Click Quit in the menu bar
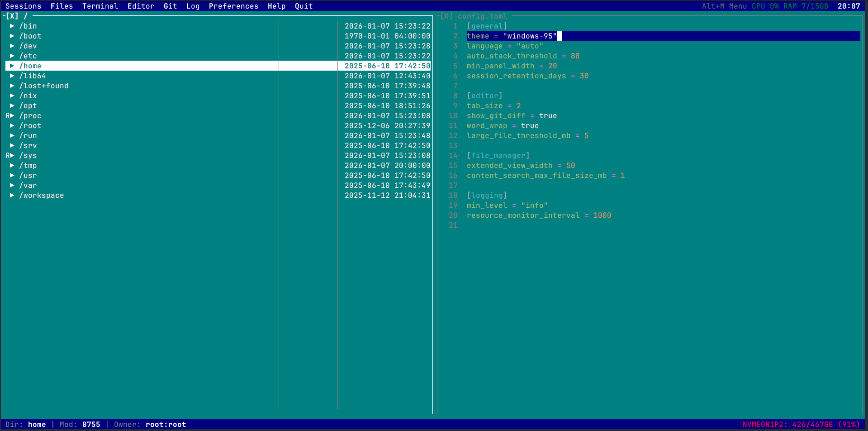 click(x=303, y=6)
